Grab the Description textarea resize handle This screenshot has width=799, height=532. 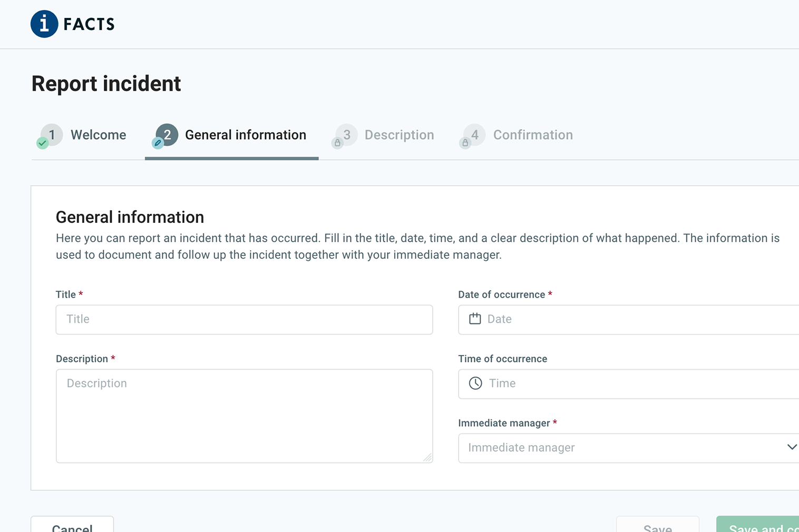427,458
